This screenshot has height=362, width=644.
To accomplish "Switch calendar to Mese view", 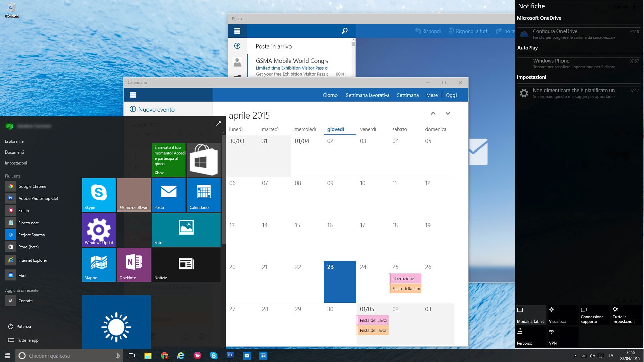I will click(x=432, y=95).
